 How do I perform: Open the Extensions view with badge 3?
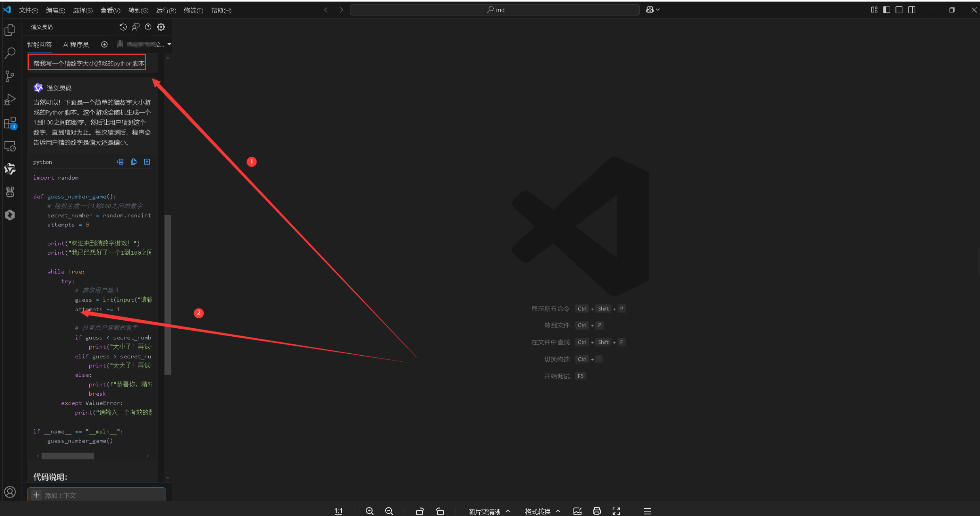10,123
